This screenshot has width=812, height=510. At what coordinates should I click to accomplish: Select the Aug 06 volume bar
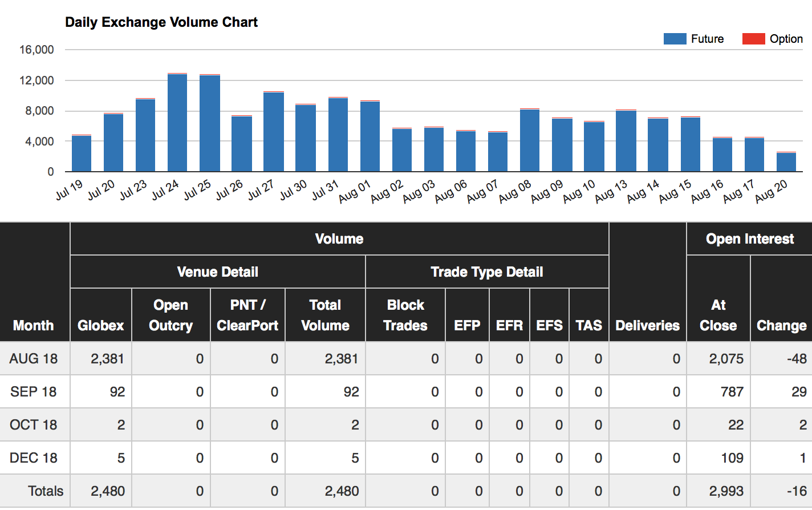pyautogui.click(x=466, y=151)
